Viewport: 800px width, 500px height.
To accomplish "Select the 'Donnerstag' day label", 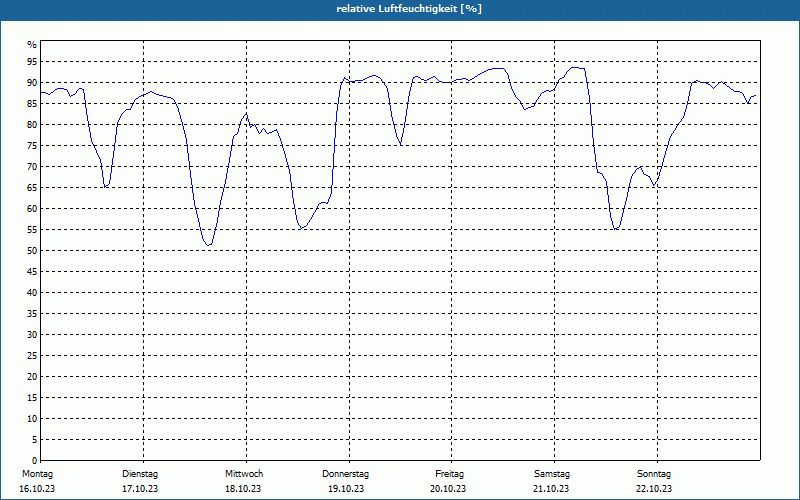I will 345,474.
